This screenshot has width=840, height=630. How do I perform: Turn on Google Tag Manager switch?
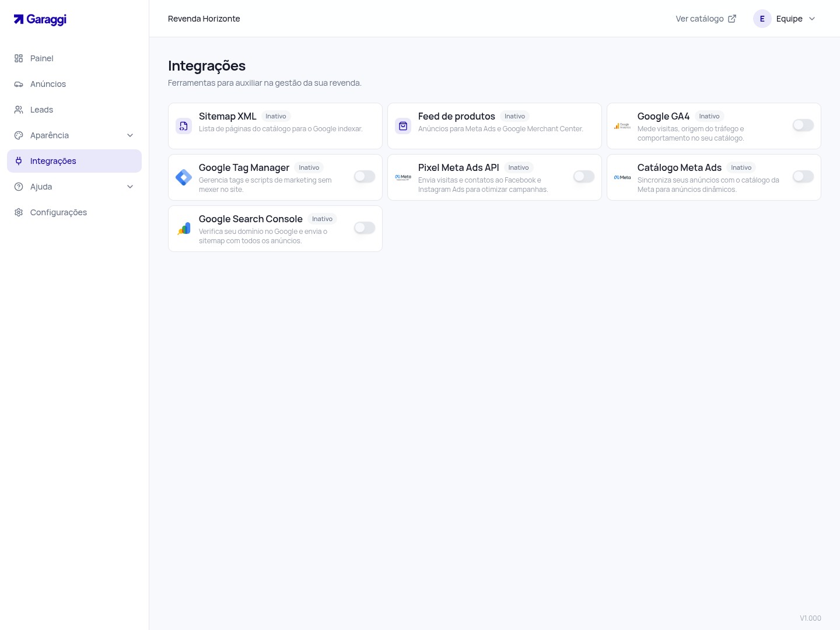pyautogui.click(x=365, y=177)
